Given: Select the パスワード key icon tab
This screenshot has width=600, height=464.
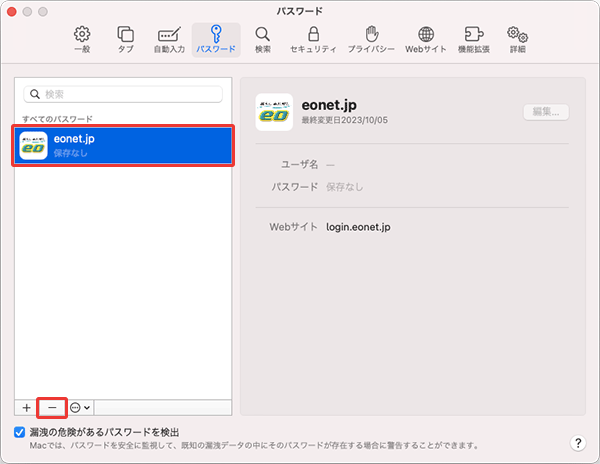Looking at the screenshot, I should 216,39.
